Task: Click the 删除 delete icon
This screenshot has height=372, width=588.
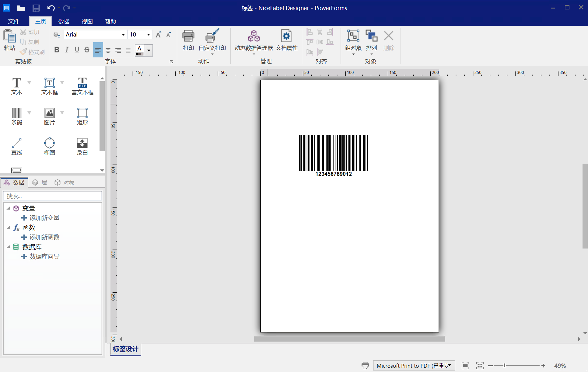Action: click(389, 36)
